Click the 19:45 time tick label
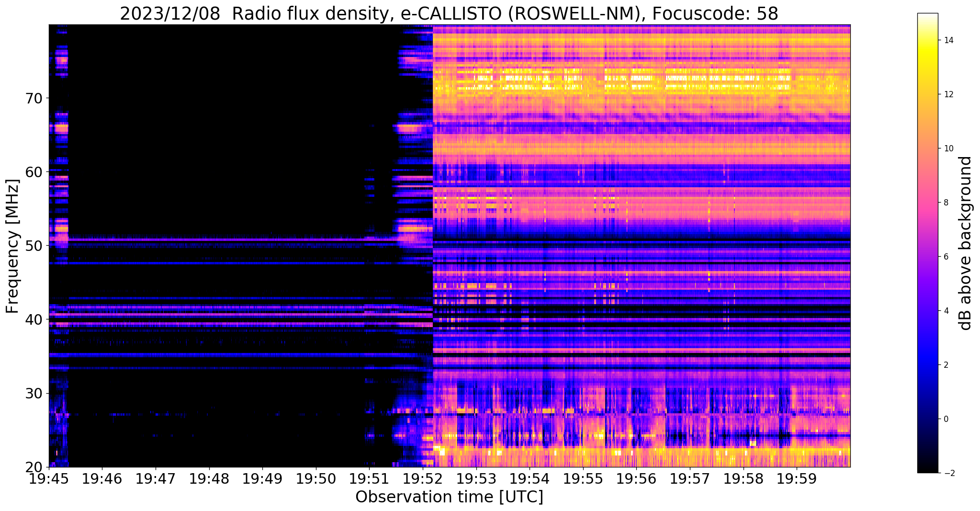Screen dimensions: 980x511 [x=49, y=478]
